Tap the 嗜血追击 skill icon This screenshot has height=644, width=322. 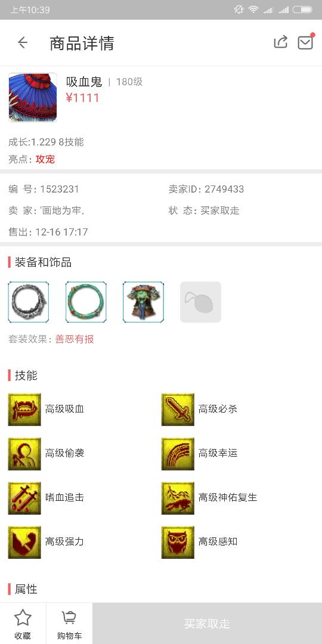click(24, 498)
